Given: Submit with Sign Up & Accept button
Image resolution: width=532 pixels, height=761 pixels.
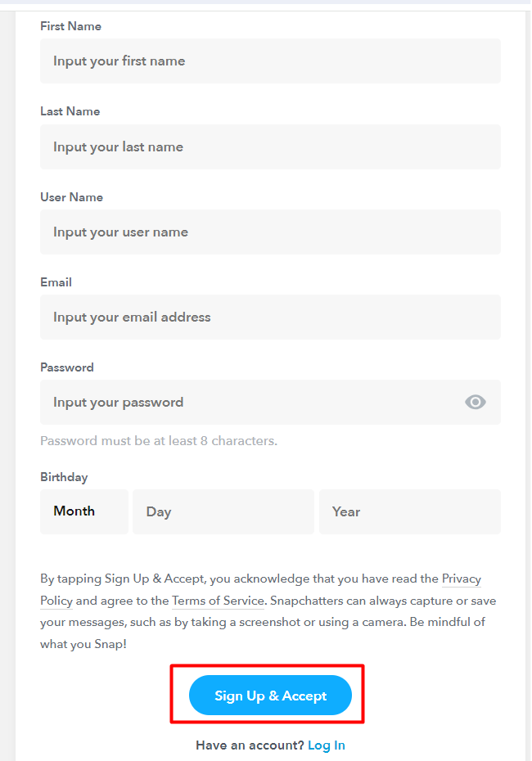Looking at the screenshot, I should point(270,696).
